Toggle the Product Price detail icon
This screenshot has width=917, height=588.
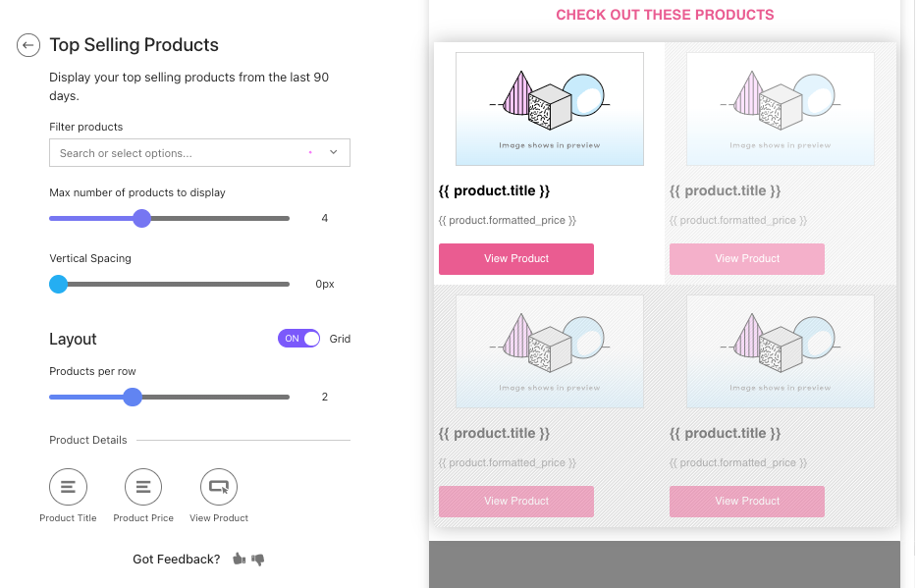pos(142,487)
